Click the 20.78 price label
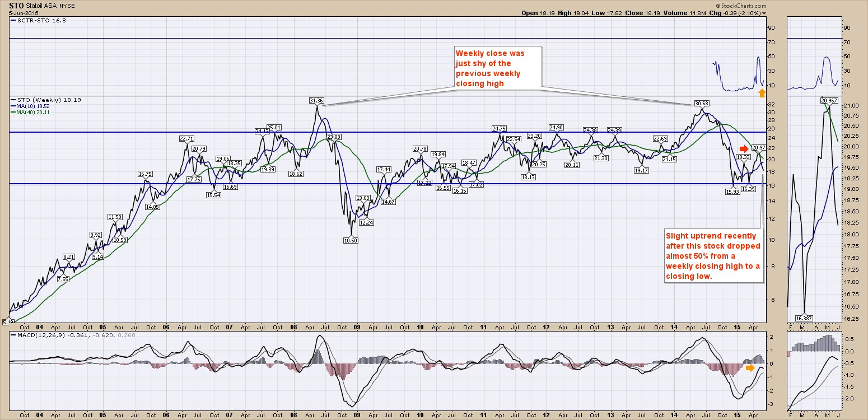The height and width of the screenshot is (420, 868). click(x=420, y=148)
